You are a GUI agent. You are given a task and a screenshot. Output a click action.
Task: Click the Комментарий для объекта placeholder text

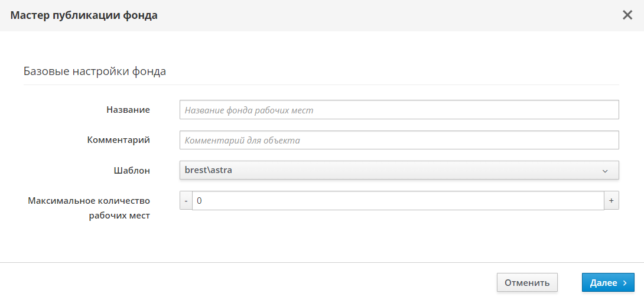[242, 141]
